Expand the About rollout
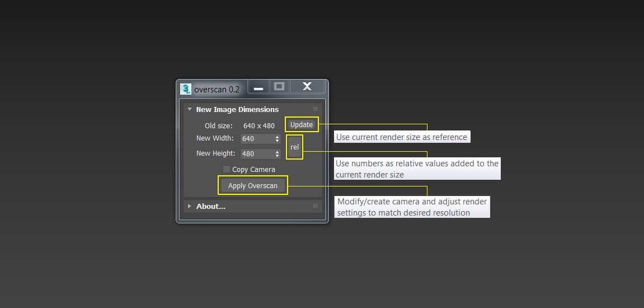 (190, 206)
